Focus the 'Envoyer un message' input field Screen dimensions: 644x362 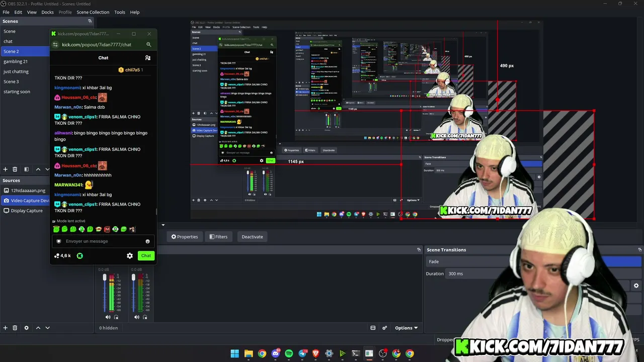click(x=103, y=241)
